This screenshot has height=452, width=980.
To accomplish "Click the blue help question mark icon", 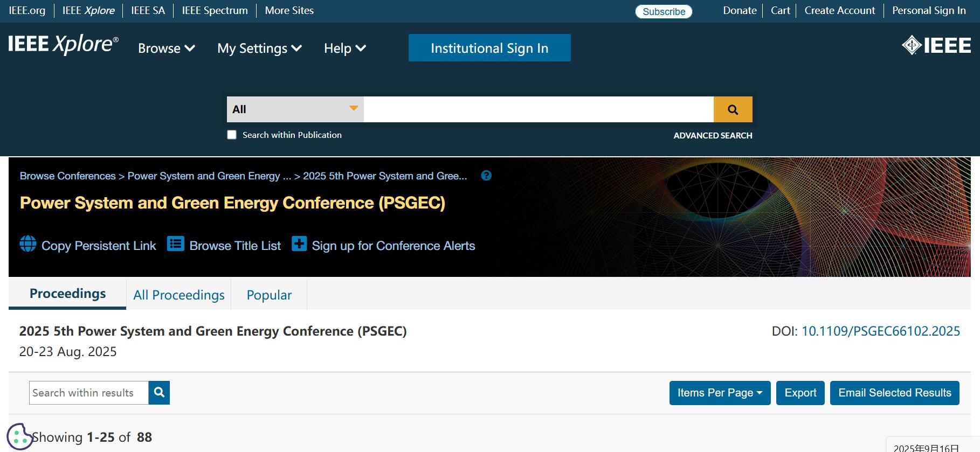I will [x=486, y=176].
